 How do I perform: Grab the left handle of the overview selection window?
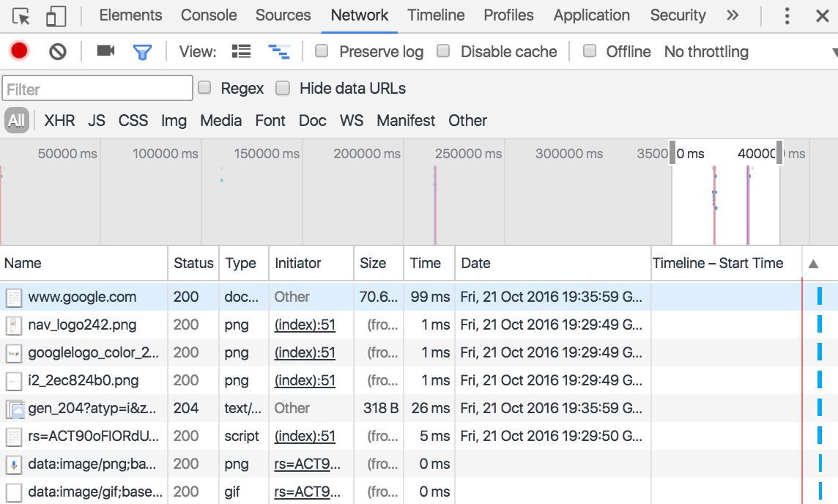(x=672, y=153)
